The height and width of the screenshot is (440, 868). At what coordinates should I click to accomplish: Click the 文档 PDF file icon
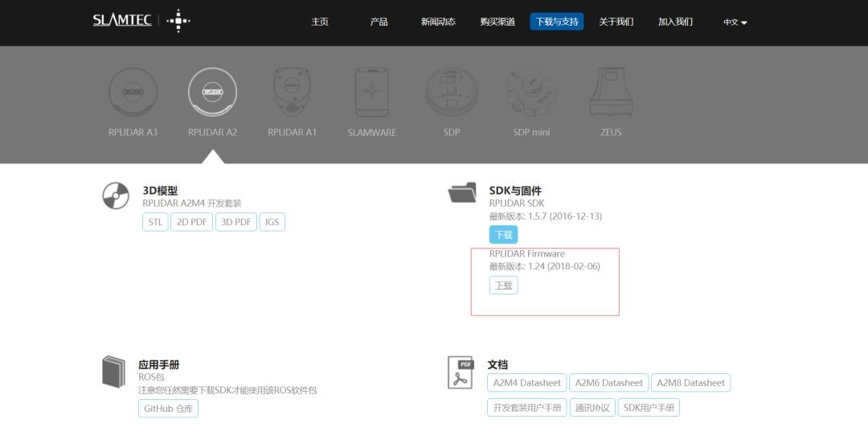coord(461,372)
